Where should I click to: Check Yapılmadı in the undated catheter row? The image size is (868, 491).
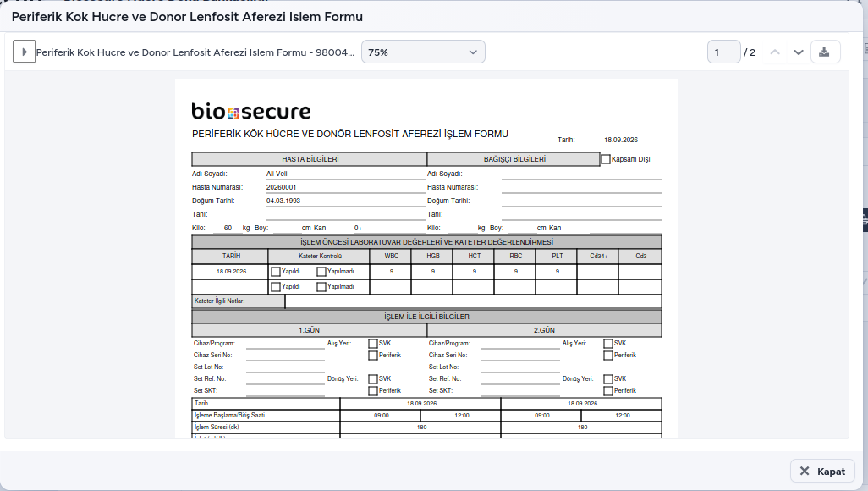coord(321,286)
